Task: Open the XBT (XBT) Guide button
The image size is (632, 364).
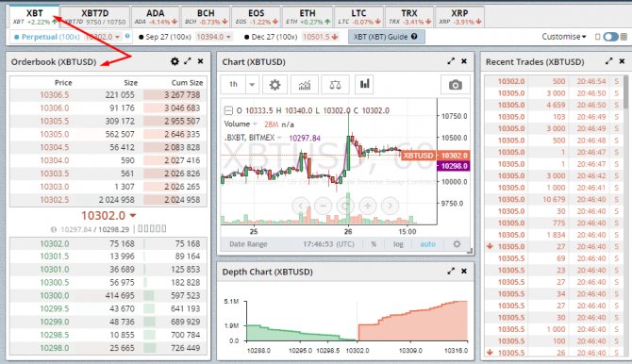Action: pyautogui.click(x=386, y=37)
